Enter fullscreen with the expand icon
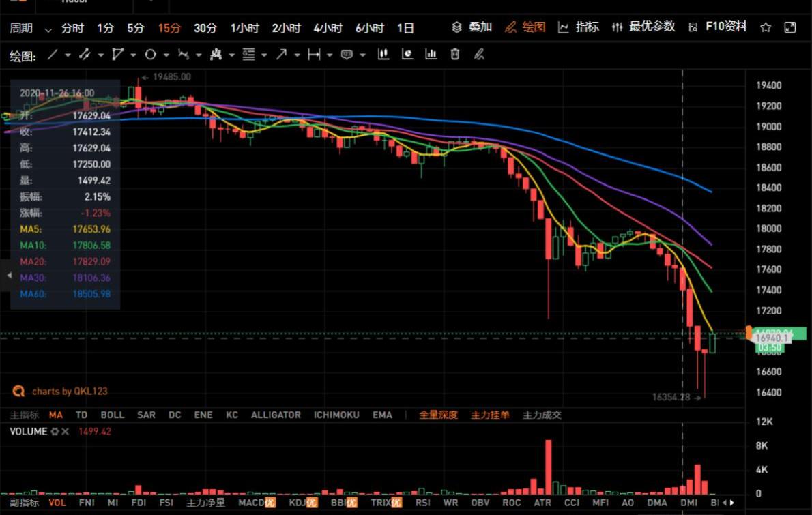The height and width of the screenshot is (515, 812). (x=790, y=28)
